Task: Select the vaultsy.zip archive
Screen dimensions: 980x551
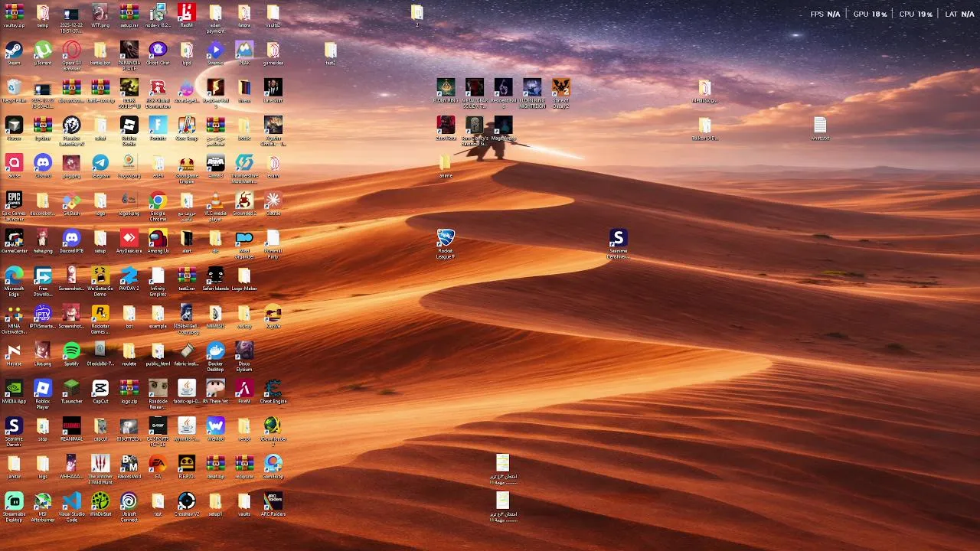Action: point(14,15)
